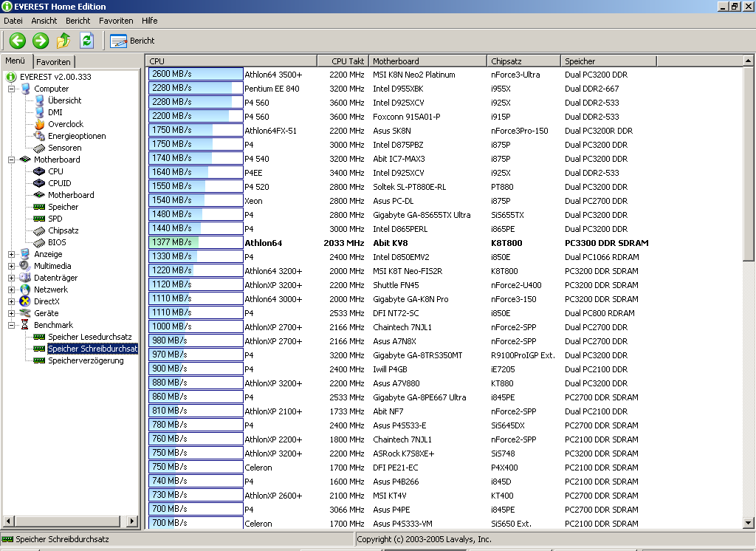Select the Speicher memory icon under Motherboard
This screenshot has height=551, width=756.
[x=39, y=207]
